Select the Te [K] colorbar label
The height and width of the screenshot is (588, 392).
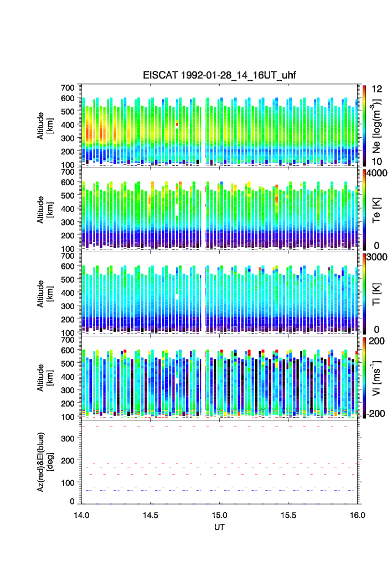[x=376, y=210]
